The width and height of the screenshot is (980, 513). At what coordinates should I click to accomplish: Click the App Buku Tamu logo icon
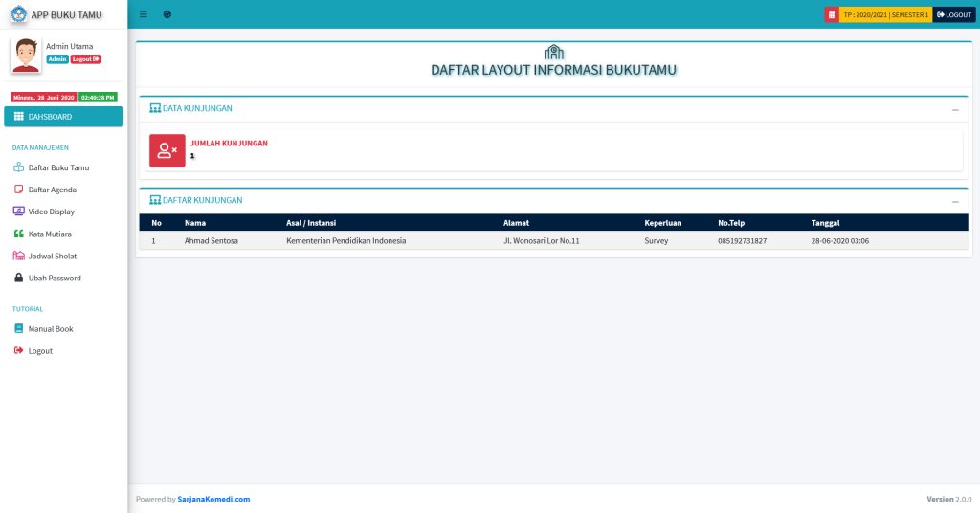click(19, 13)
